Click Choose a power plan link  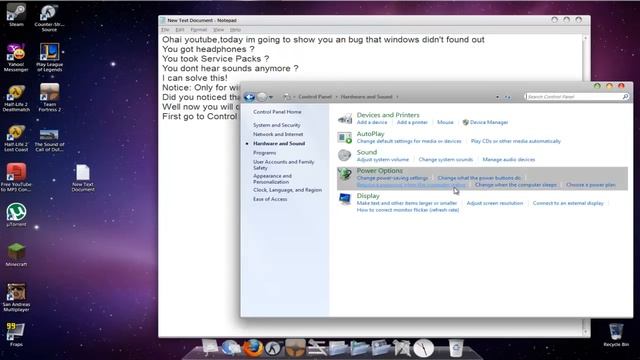(591, 185)
